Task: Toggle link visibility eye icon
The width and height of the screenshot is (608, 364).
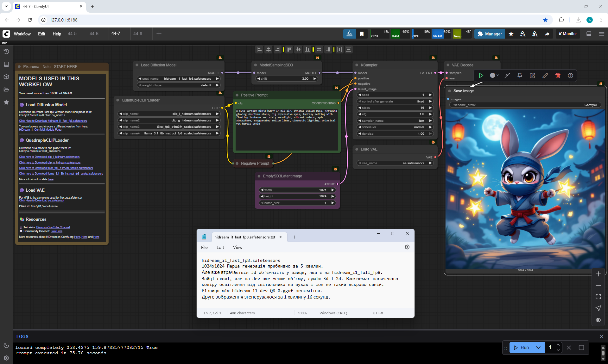Action: tap(598, 320)
